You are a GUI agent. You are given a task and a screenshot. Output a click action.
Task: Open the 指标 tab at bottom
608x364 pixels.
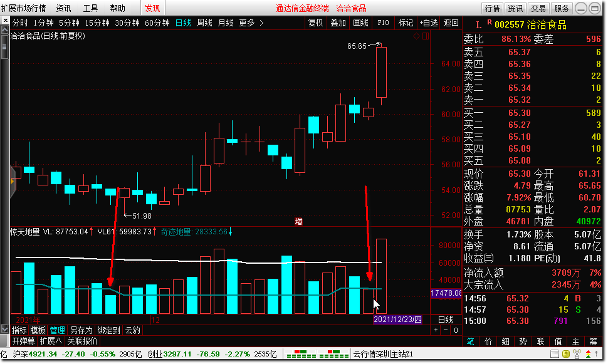(19, 330)
